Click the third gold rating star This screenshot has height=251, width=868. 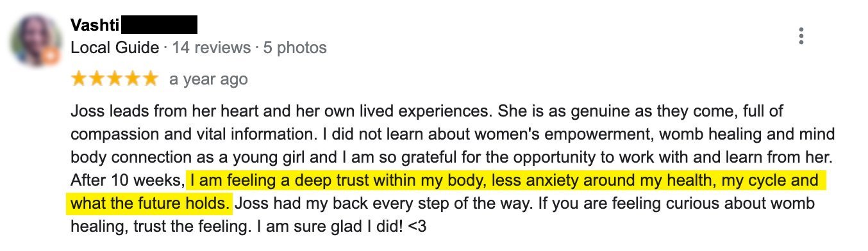click(x=114, y=79)
